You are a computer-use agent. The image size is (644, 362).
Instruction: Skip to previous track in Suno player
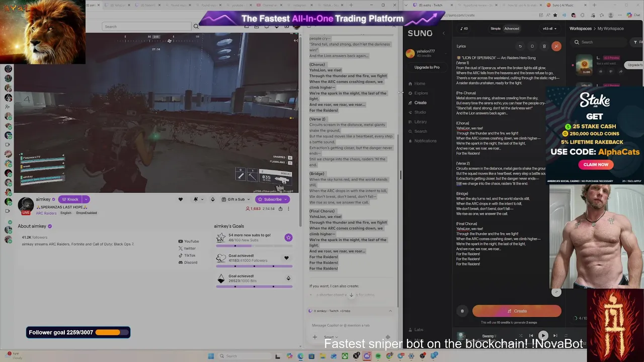click(531, 335)
